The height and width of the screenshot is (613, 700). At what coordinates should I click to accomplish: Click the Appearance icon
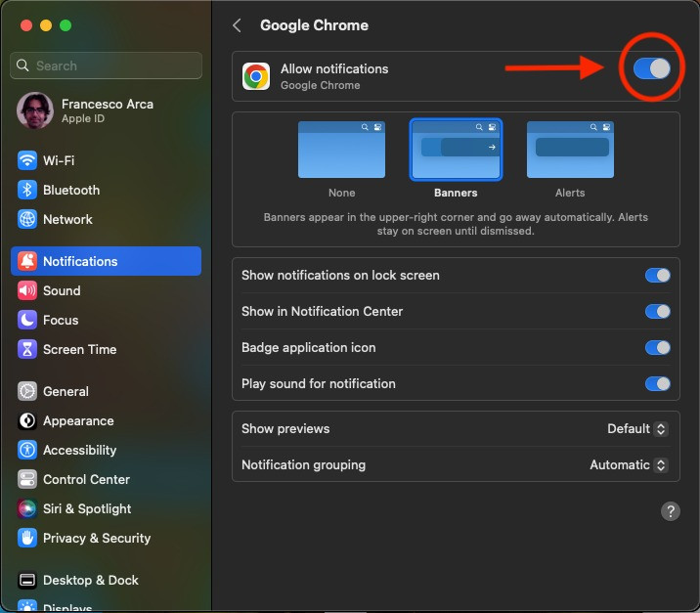point(27,420)
